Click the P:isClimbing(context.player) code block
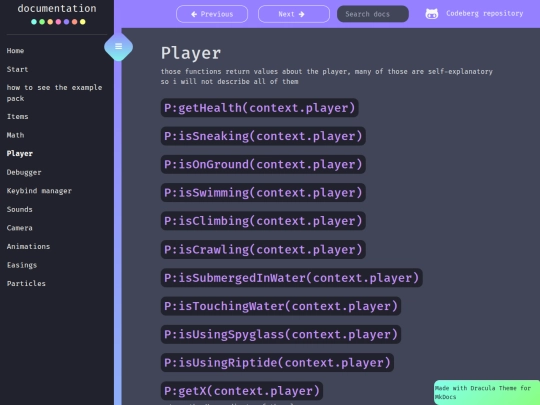This screenshot has height=405, width=540. 263,221
